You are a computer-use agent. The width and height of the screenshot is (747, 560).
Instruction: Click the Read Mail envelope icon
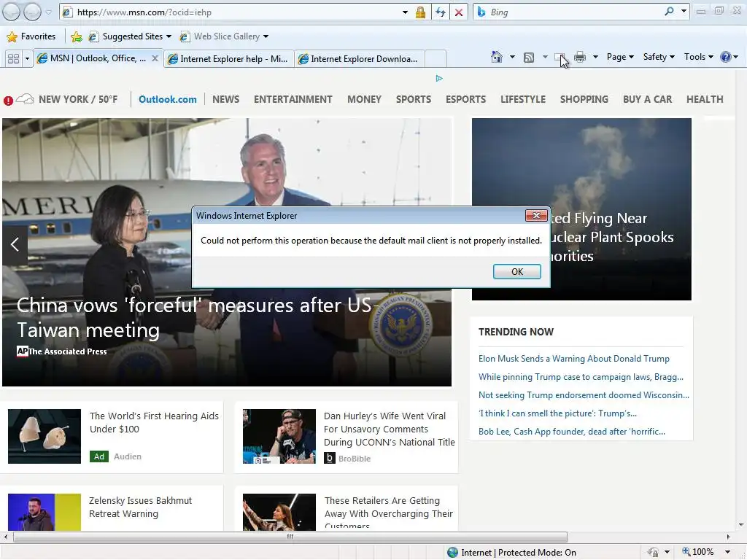click(x=560, y=58)
